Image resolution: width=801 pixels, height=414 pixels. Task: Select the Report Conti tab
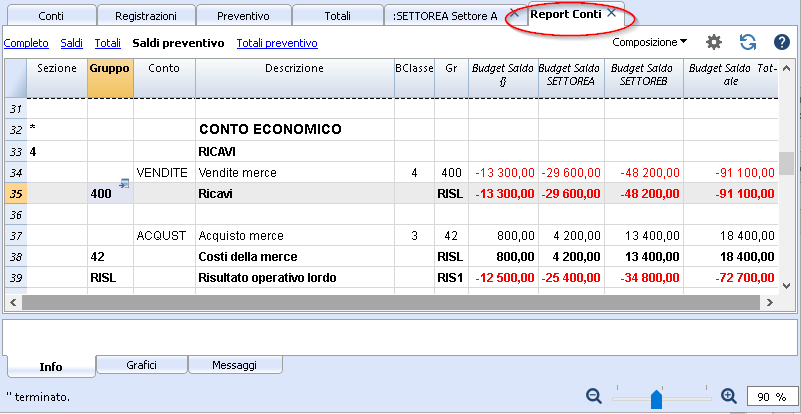point(566,14)
